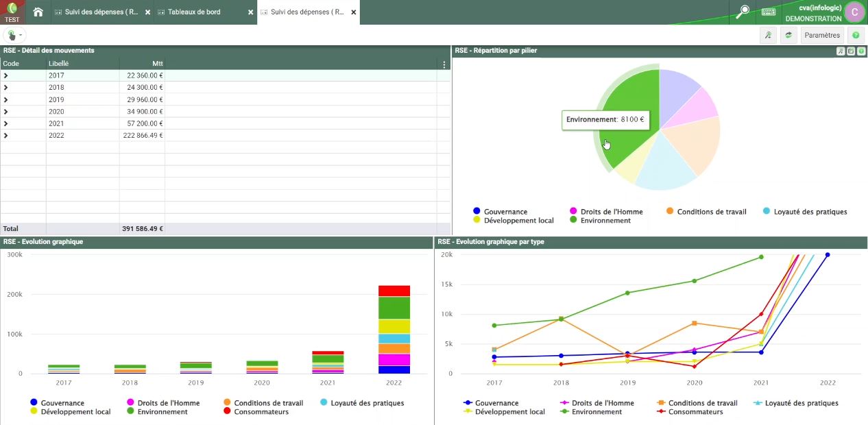Click the Gouvernance line point at 2022

pyautogui.click(x=828, y=255)
